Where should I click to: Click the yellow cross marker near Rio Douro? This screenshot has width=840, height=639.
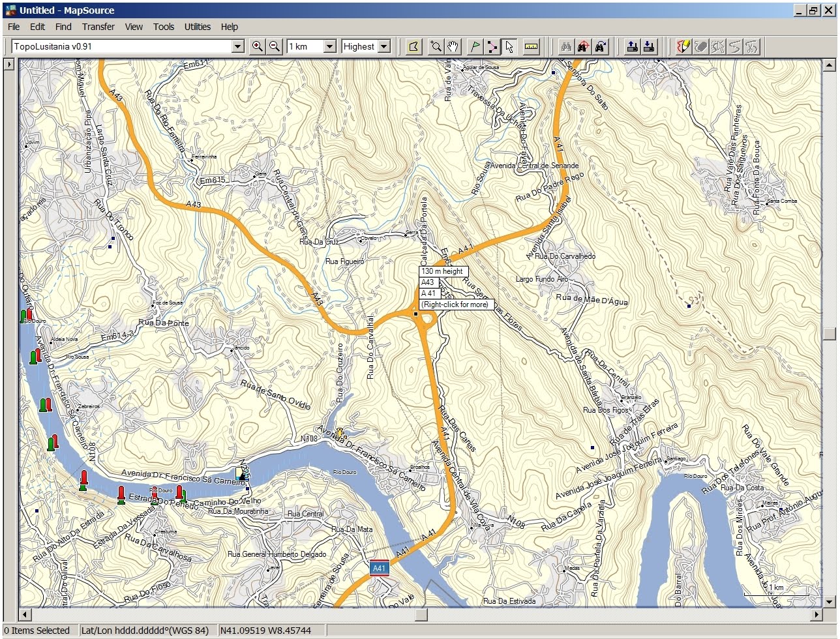pyautogui.click(x=340, y=432)
